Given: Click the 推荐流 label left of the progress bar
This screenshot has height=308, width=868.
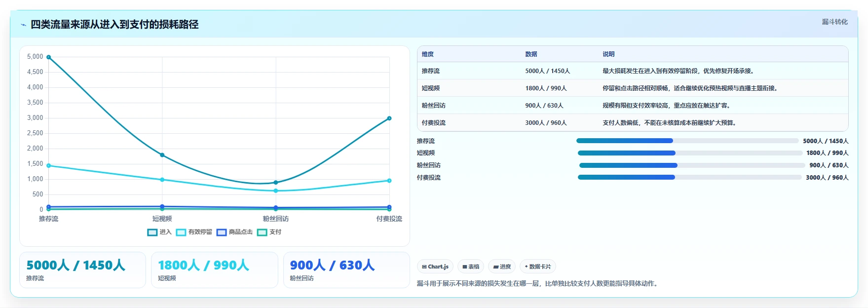Looking at the screenshot, I should click(x=426, y=141).
